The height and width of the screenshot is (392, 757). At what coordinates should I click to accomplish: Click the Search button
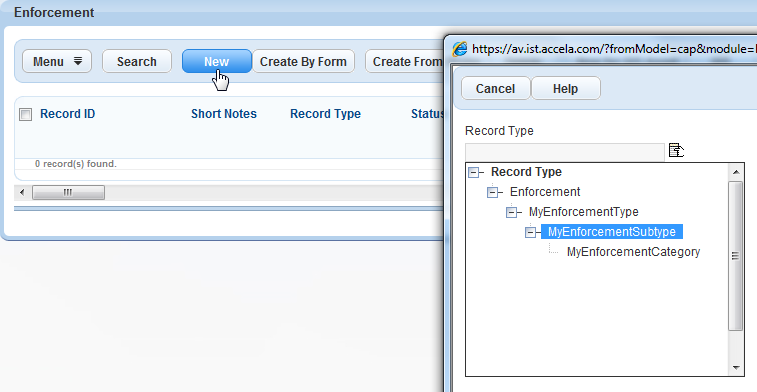[x=137, y=61]
